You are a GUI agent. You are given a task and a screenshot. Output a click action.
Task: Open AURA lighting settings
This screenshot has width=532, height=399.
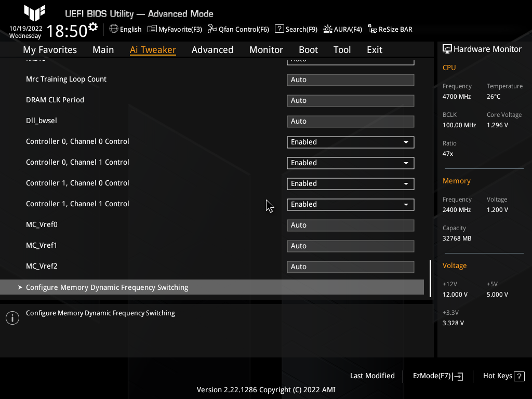click(x=342, y=29)
